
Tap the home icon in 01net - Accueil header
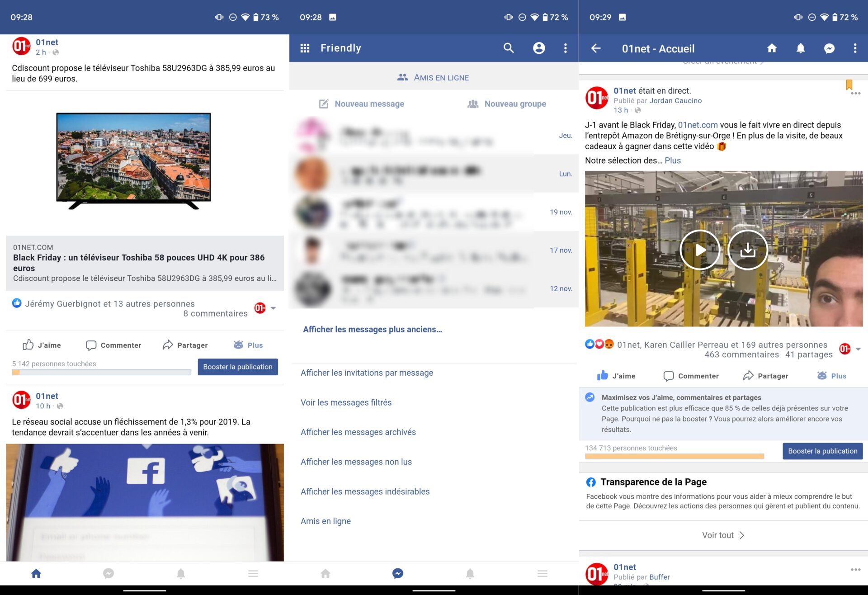point(772,48)
